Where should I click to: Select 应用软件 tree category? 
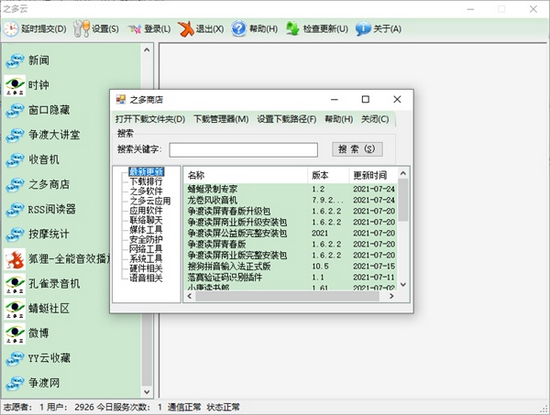coord(146,210)
